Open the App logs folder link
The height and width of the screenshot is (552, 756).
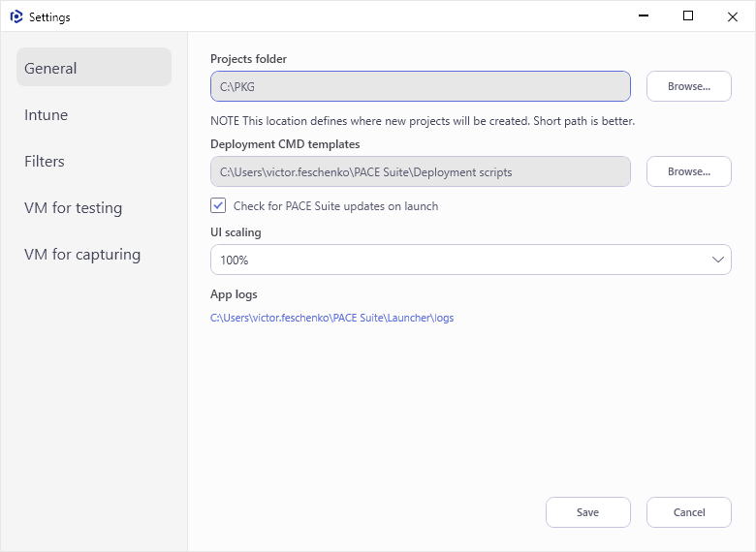tap(332, 318)
